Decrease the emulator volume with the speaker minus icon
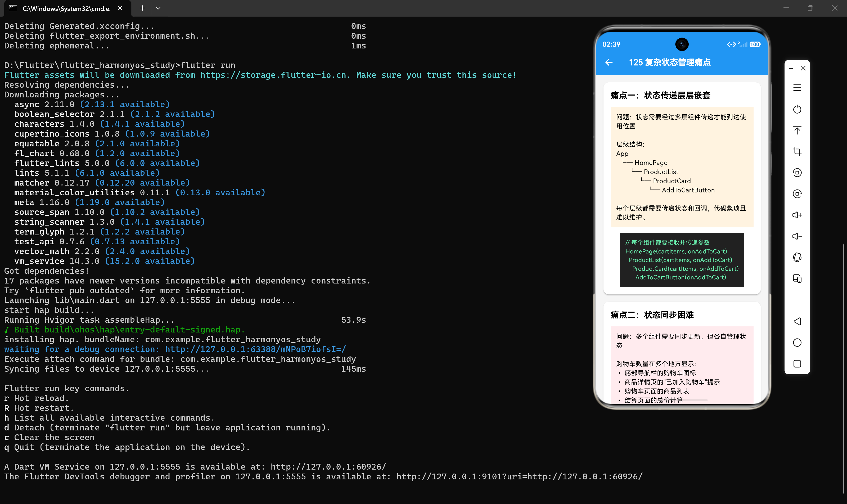Screen dimensions: 847x504 (x=797, y=236)
